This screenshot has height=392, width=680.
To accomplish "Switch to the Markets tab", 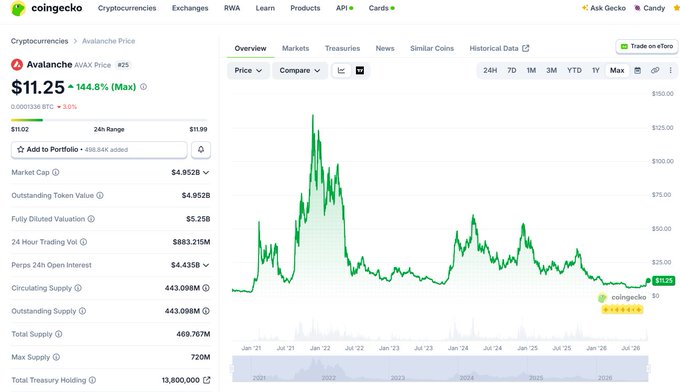I will click(x=295, y=48).
